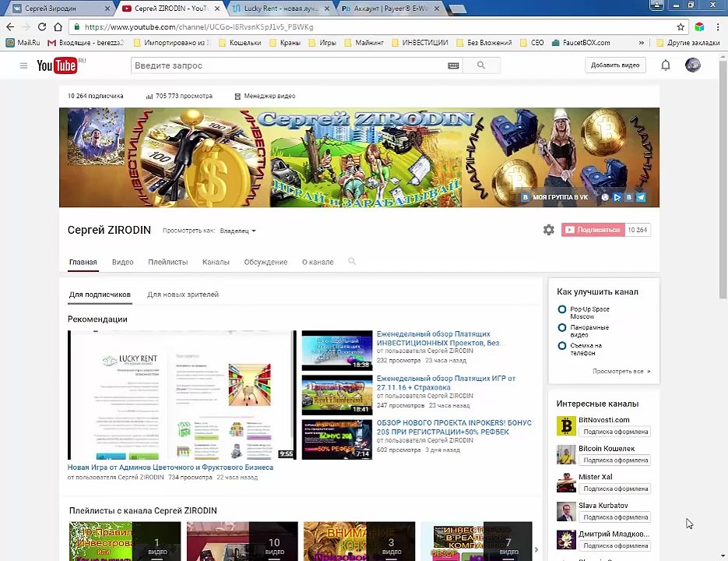728x561 pixels.
Task: Click the playlists next arrow
Action: point(536,549)
